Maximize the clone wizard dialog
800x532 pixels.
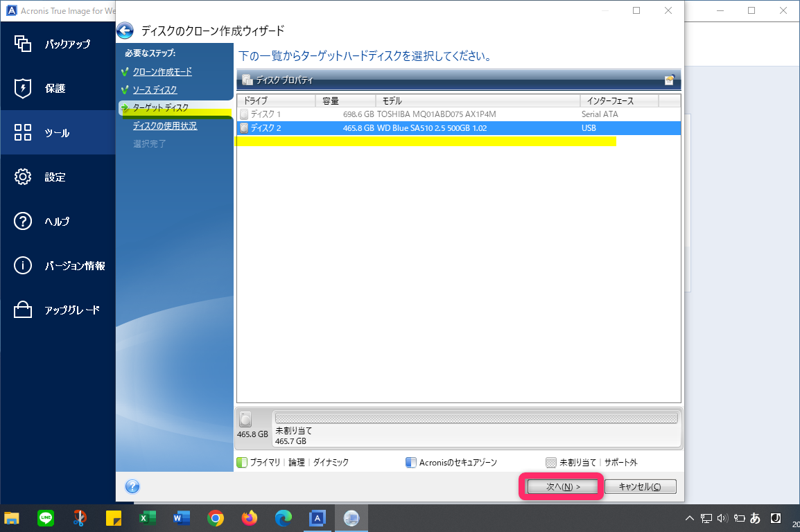tap(636, 10)
